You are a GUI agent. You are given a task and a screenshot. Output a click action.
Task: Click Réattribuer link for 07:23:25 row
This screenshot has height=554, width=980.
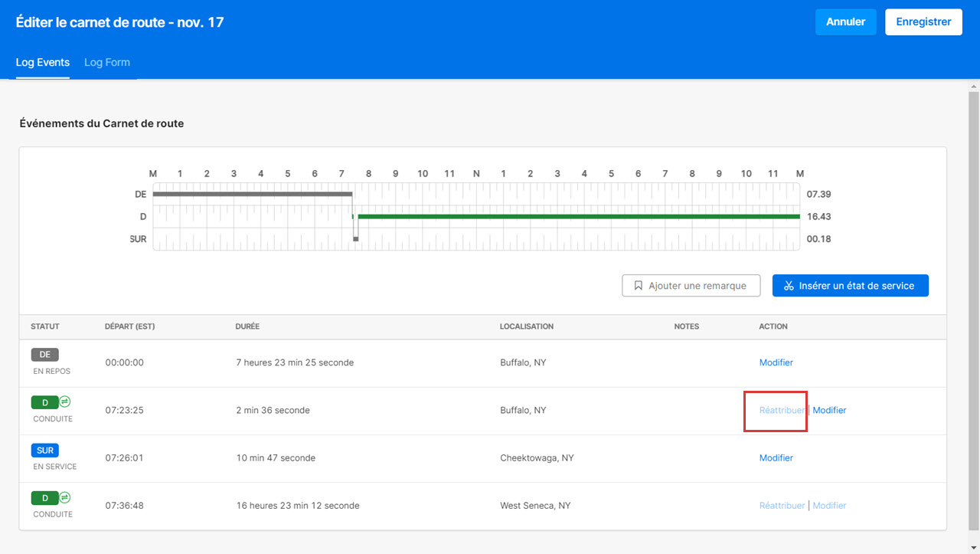tap(782, 410)
